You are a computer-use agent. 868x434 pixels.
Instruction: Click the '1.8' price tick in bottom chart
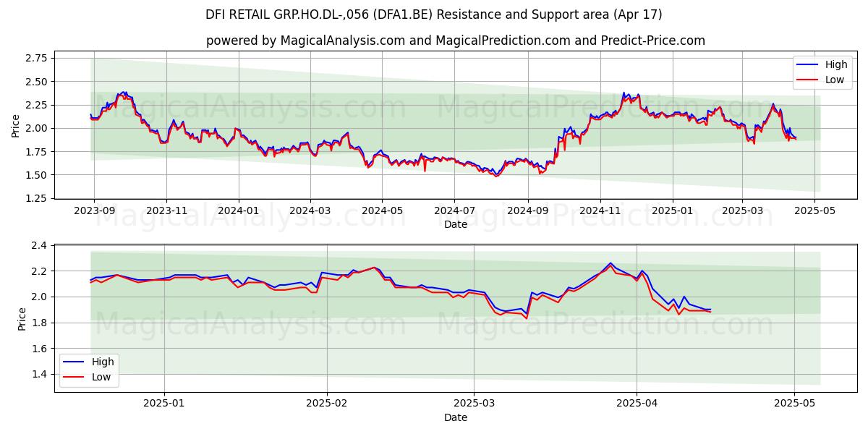tap(40, 323)
